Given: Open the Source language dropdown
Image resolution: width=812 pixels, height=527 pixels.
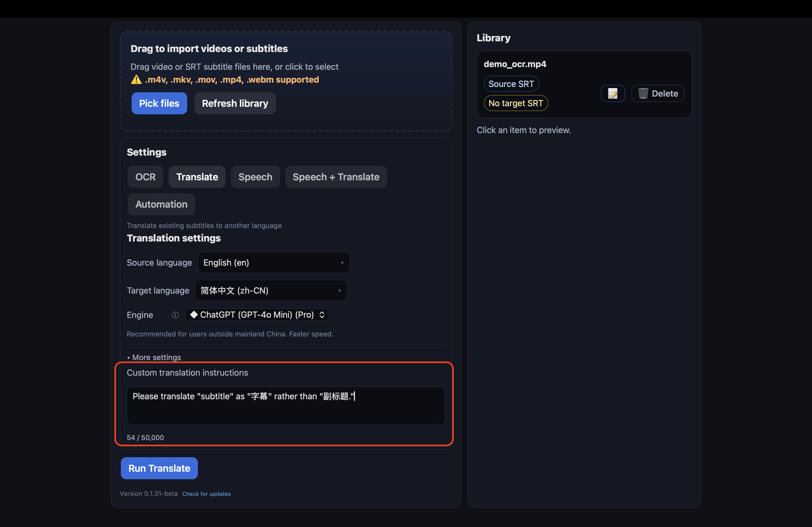Looking at the screenshot, I should (x=274, y=262).
